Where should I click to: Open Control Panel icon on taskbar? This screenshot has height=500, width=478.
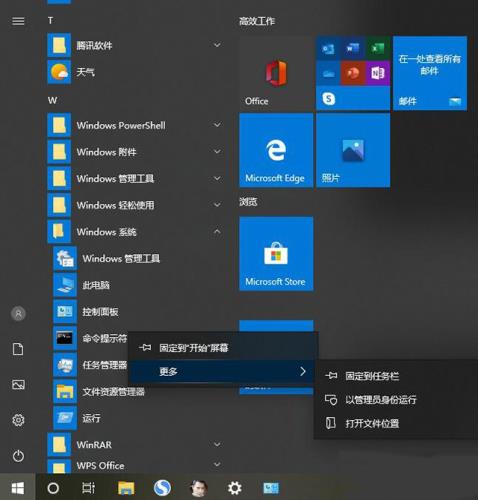271,488
